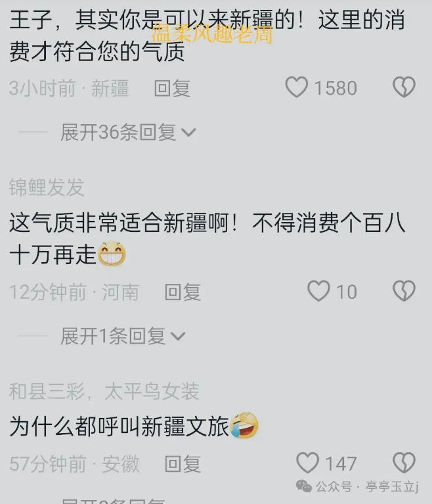Open 锦鲤发发 user profile
This screenshot has height=504, width=432.
tap(47, 187)
